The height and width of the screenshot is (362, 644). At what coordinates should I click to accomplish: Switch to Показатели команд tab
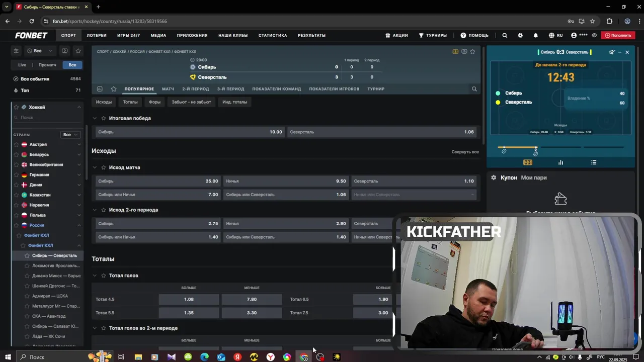[x=277, y=89]
